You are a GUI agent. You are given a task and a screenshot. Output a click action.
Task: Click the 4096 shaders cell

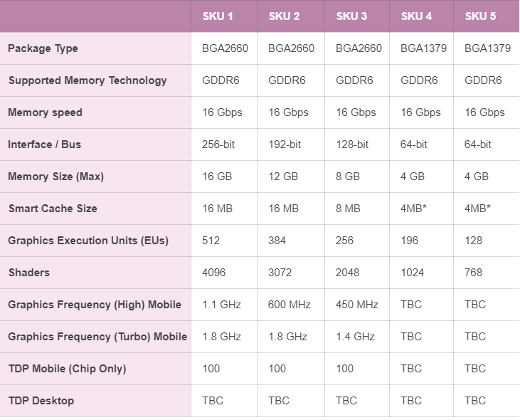click(216, 273)
